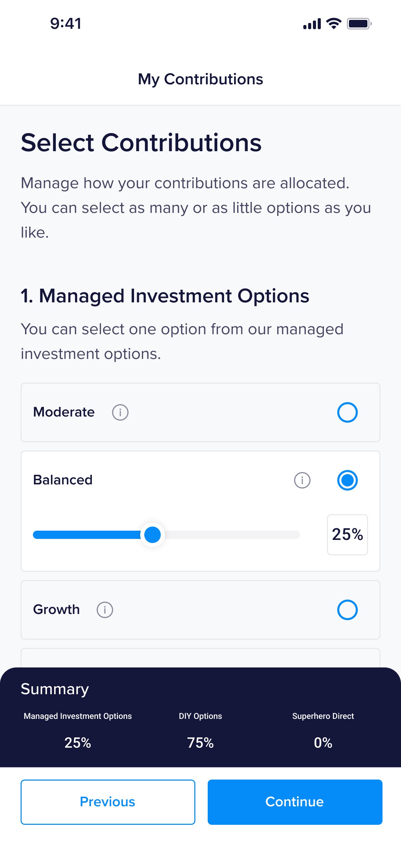Screen dimensions: 401x868
Task: Go back with the Previous button
Action: pyautogui.click(x=108, y=802)
